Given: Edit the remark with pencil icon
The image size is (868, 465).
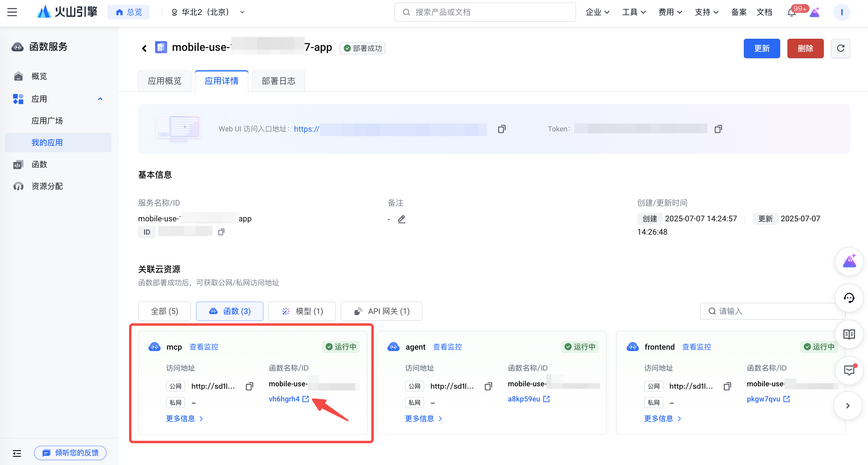Looking at the screenshot, I should click(x=401, y=219).
